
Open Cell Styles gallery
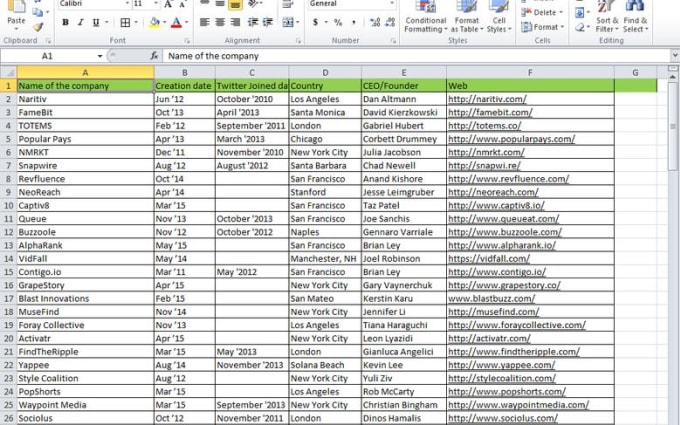[499, 17]
